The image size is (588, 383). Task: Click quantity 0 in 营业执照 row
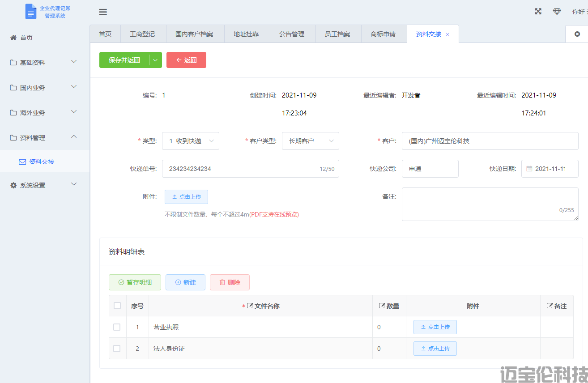click(389, 327)
